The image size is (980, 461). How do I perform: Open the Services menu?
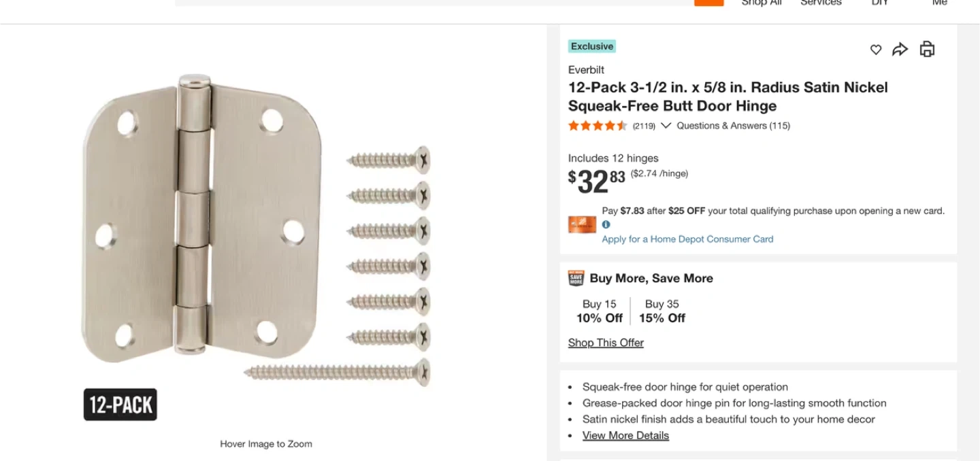821,3
